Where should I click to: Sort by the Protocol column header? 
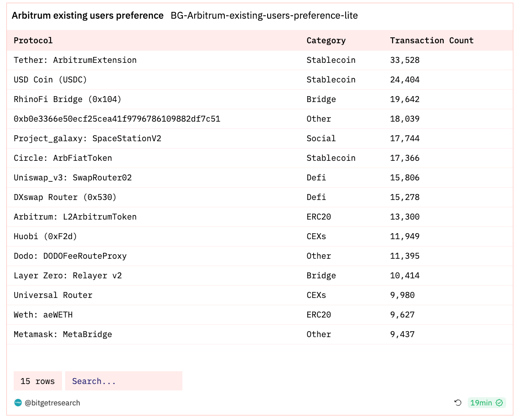(x=33, y=41)
